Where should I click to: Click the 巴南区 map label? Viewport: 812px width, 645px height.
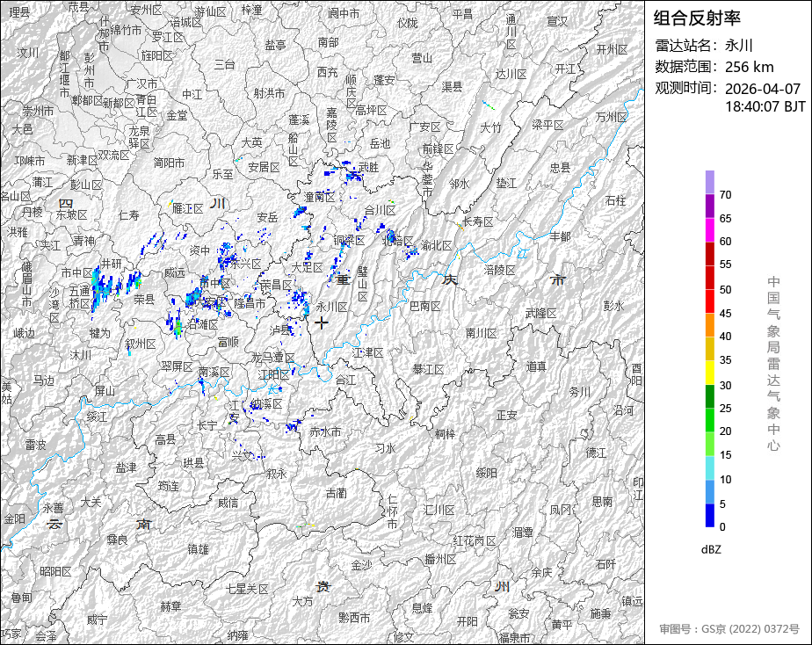[424, 307]
